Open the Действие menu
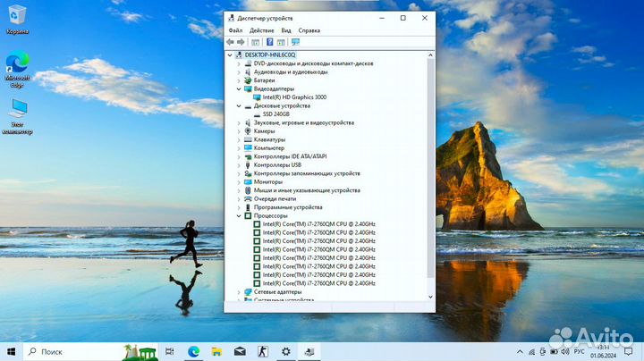 261,30
